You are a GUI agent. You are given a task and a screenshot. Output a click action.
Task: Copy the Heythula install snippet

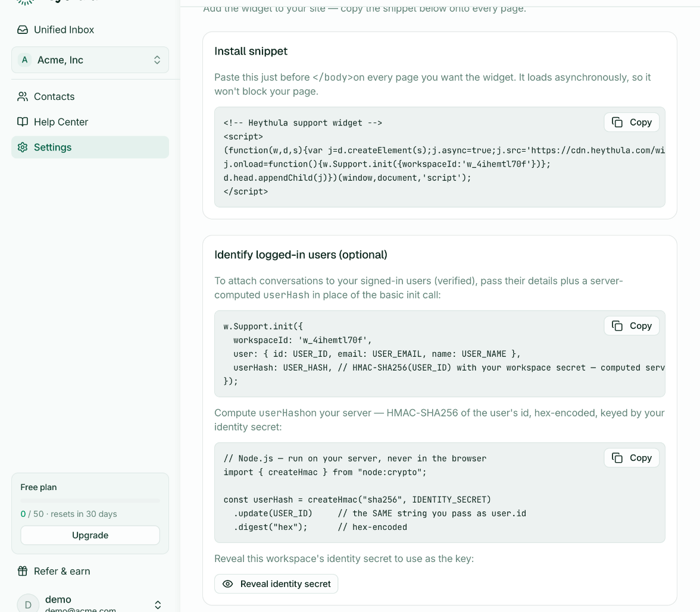pyautogui.click(x=631, y=123)
